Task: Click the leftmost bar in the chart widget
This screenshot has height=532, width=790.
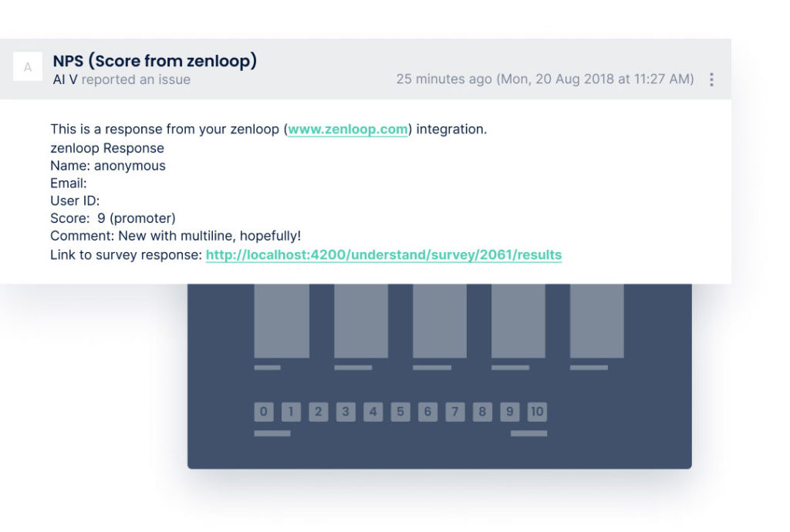Action: pyautogui.click(x=281, y=320)
